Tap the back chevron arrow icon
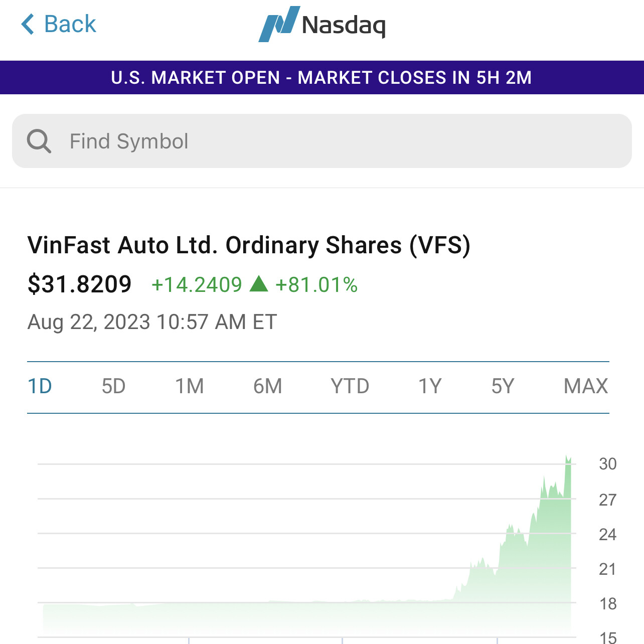Image resolution: width=644 pixels, height=644 pixels. (28, 24)
